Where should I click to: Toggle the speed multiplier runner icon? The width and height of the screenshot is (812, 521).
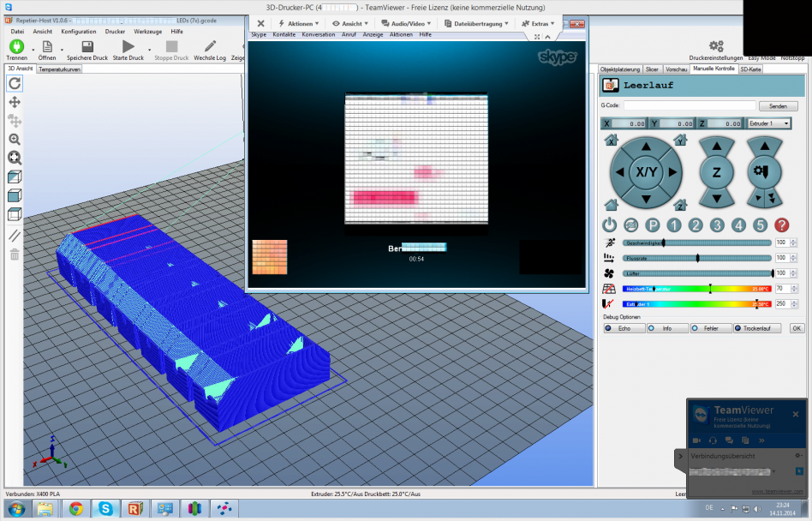(609, 243)
